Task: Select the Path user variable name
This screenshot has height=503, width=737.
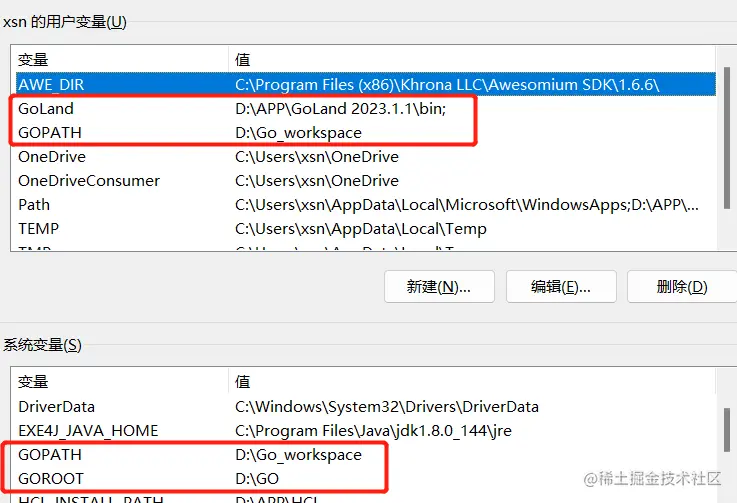Action: [34, 204]
